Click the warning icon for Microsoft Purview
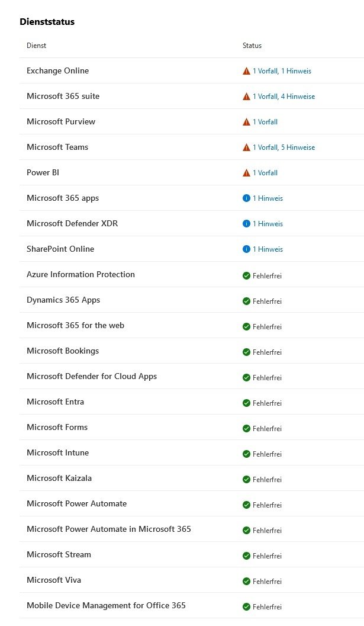Viewport: 364px width, 626px height. point(246,122)
